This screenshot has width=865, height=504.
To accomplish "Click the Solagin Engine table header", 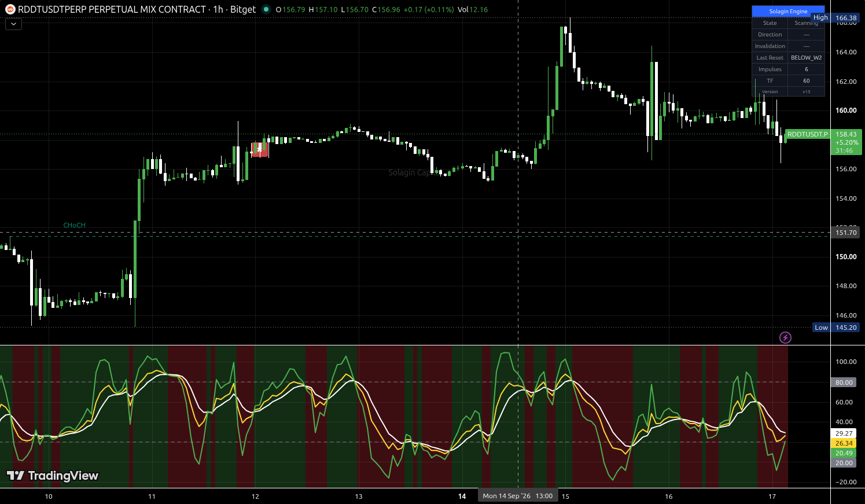I will click(788, 11).
